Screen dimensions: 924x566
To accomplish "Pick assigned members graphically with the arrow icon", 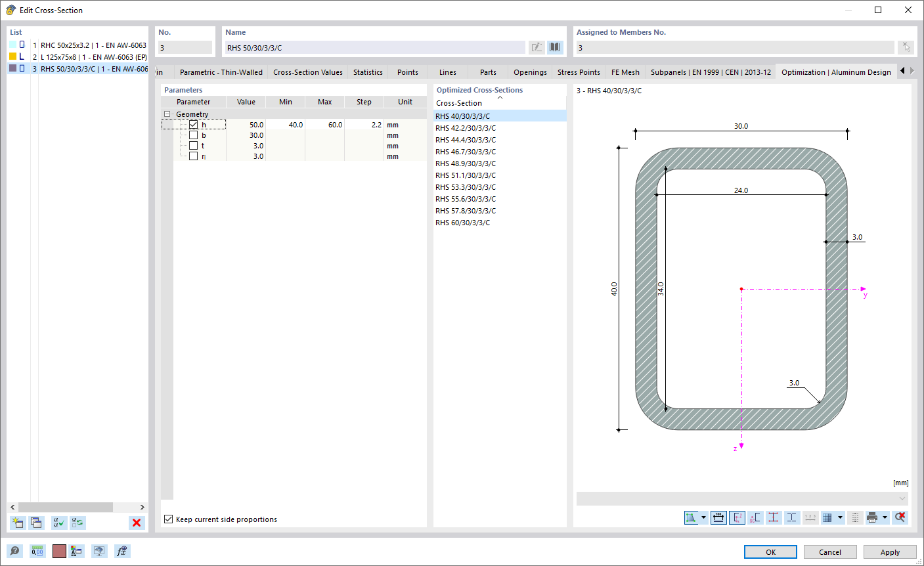I will click(x=906, y=47).
